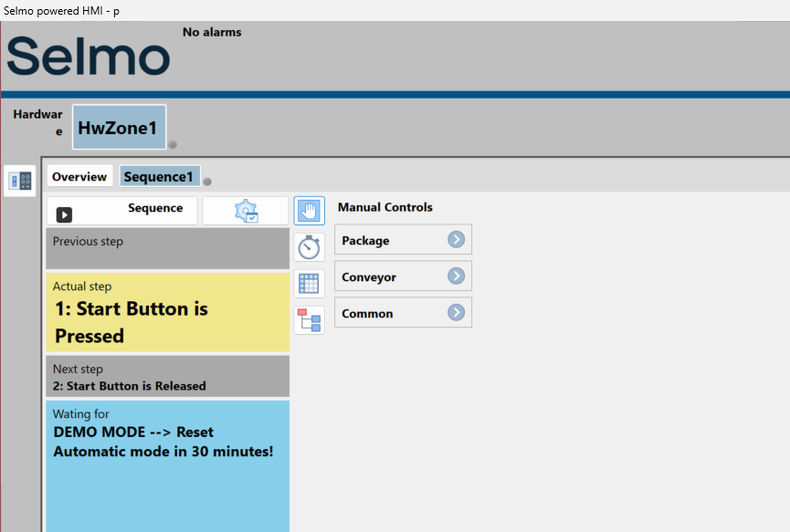Click the Sequence1 status indicator dot

(x=207, y=182)
